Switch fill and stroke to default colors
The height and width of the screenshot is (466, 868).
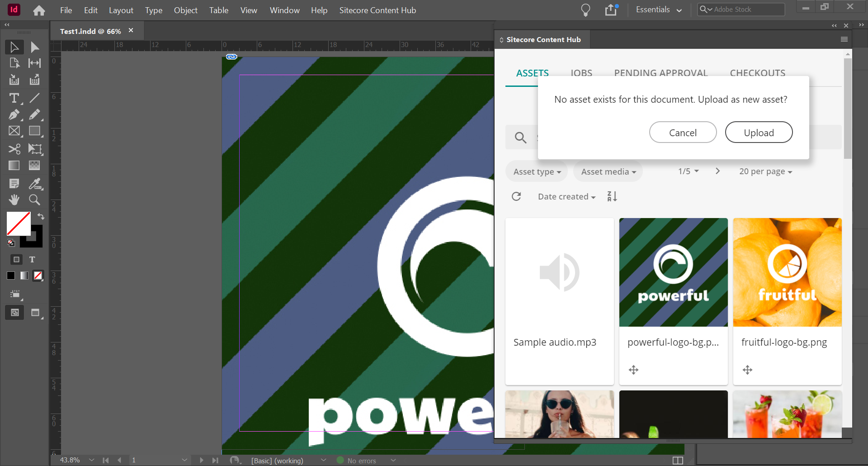[10, 243]
